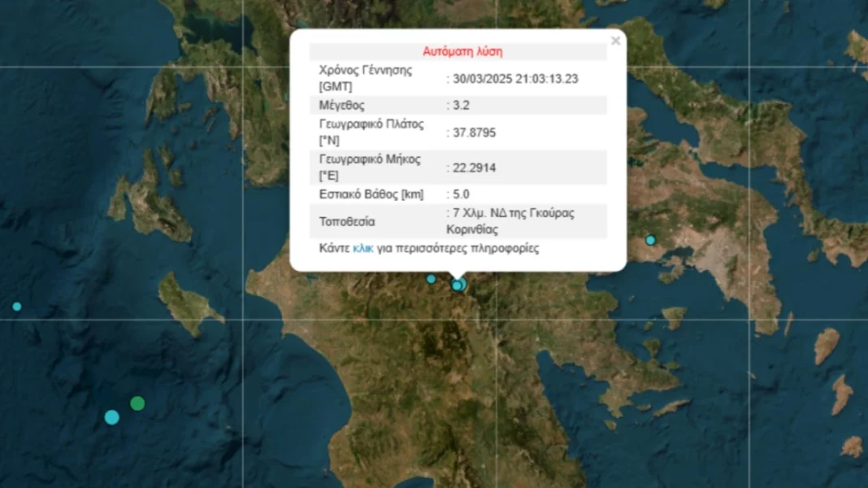Click the 'Μέγεθος' label

(341, 105)
